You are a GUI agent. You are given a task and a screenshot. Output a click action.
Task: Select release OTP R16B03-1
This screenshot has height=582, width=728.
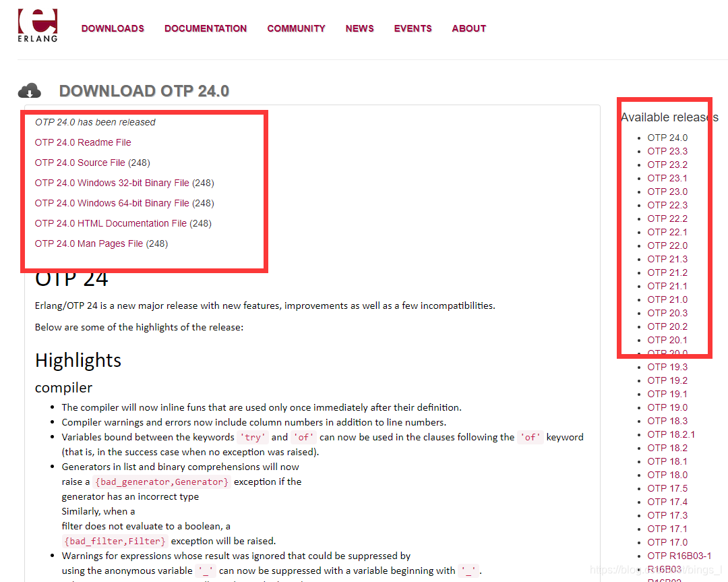click(679, 556)
